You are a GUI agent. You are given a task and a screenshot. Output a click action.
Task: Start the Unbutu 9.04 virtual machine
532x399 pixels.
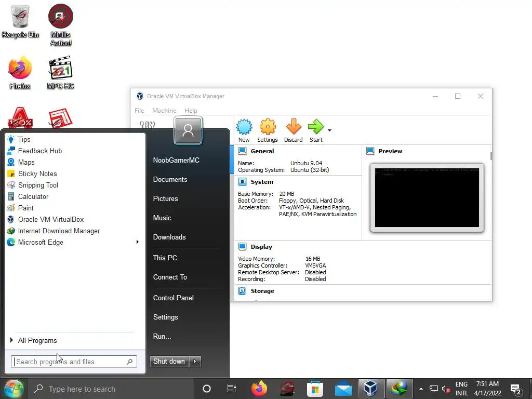(316, 130)
